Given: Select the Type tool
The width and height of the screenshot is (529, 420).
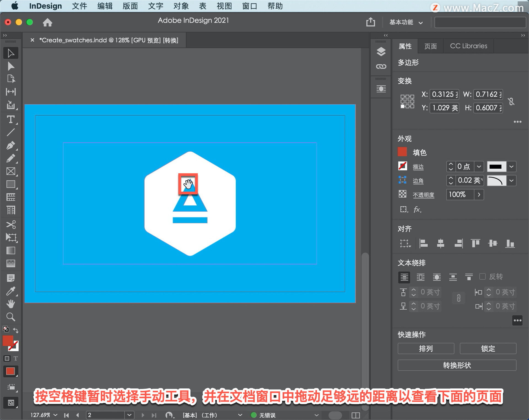Looking at the screenshot, I should (11, 119).
